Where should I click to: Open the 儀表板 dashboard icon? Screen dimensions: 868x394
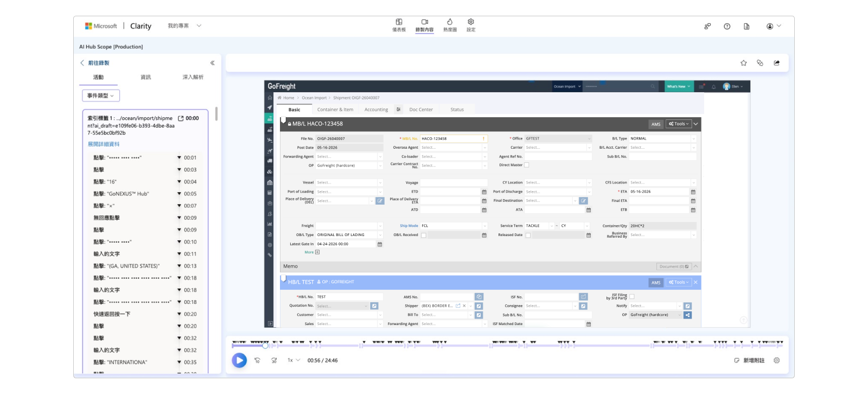(x=399, y=25)
